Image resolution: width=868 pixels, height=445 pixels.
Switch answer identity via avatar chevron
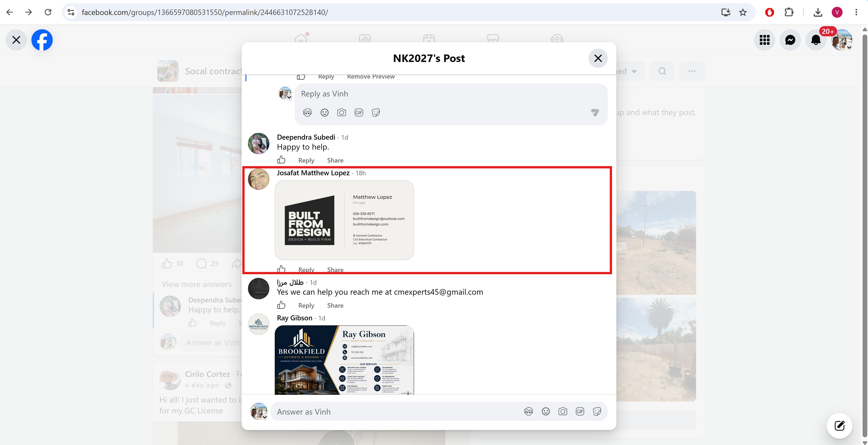click(x=265, y=417)
